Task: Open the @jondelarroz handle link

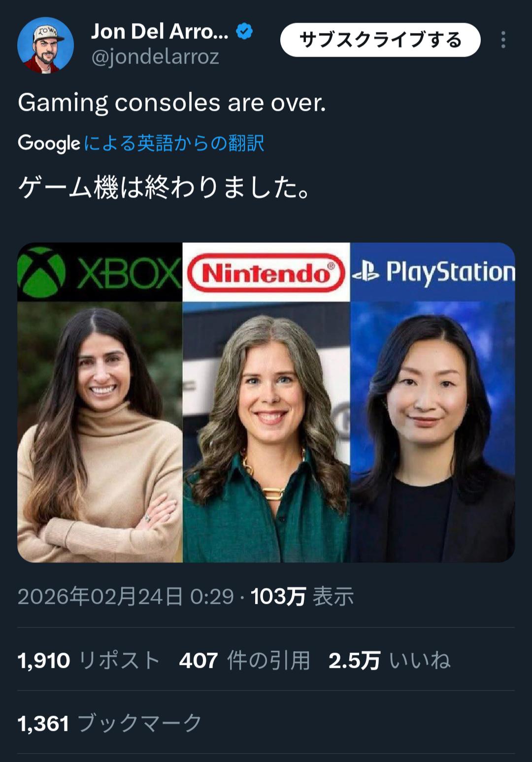Action: pos(155,58)
